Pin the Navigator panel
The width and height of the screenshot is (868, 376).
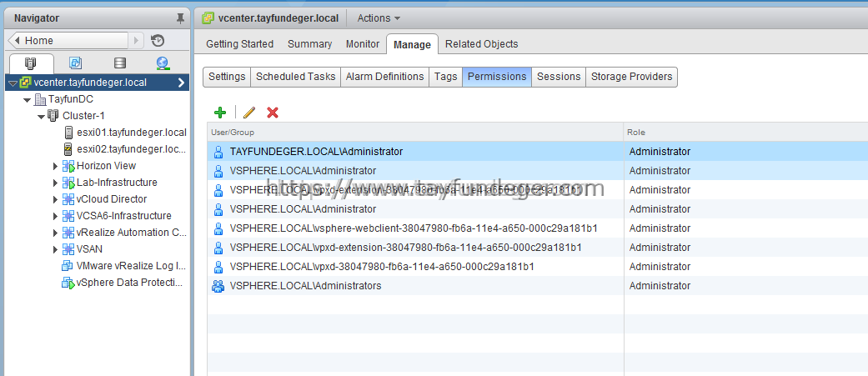point(180,18)
